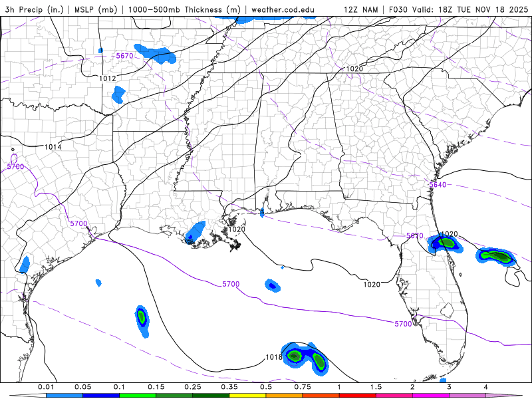Screen dimensions: 532x399
Task: Click the "4" legend value
Action: tap(486, 387)
